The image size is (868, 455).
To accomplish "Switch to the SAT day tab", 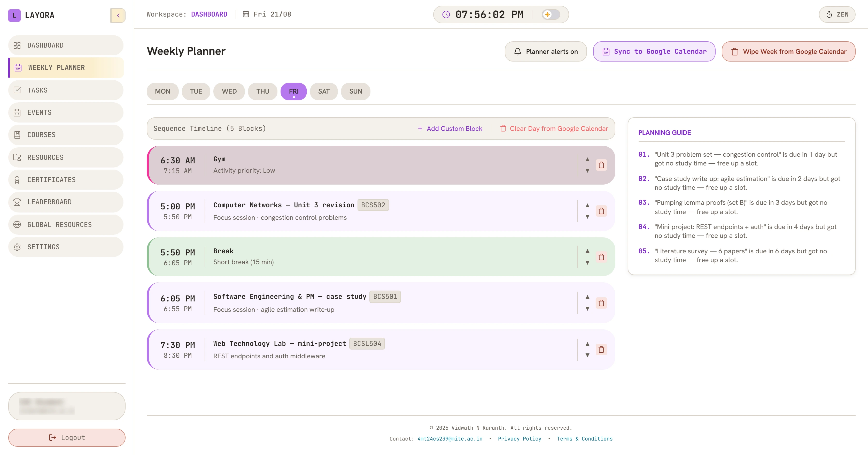I will coord(324,92).
